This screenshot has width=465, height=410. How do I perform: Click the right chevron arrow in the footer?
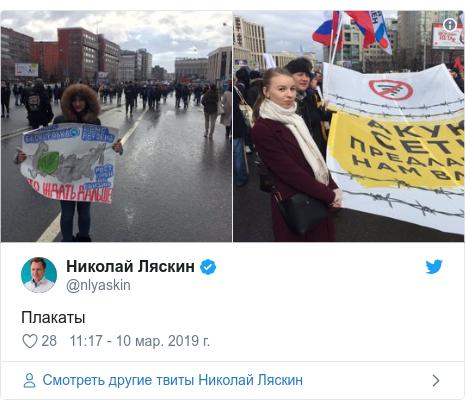(436, 380)
